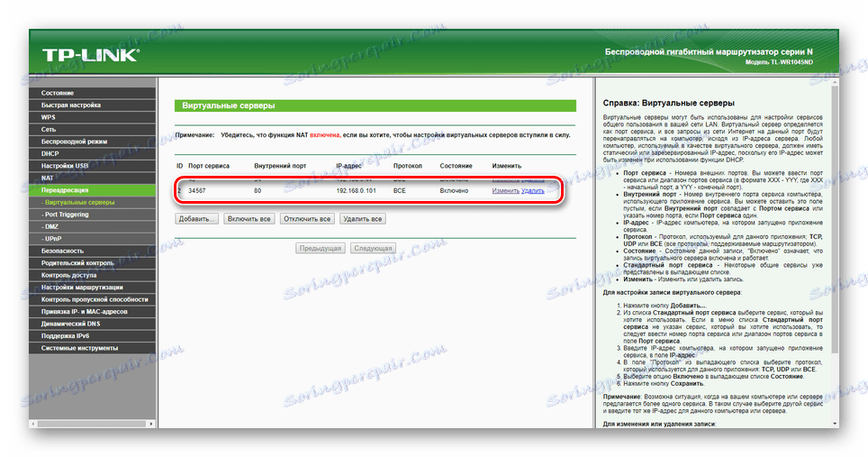The height and width of the screenshot is (457, 868).
Task: Open Системные инструменты in sidebar
Action: coord(93,349)
